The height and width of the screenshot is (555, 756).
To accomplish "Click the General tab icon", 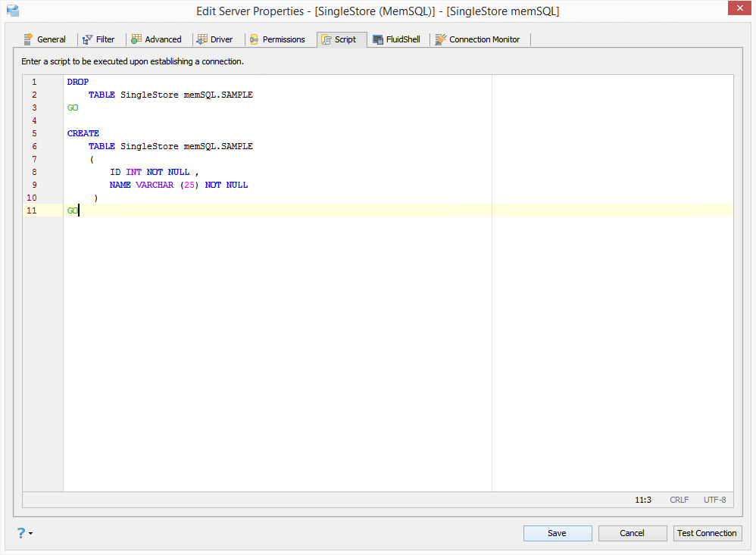I will [28, 39].
